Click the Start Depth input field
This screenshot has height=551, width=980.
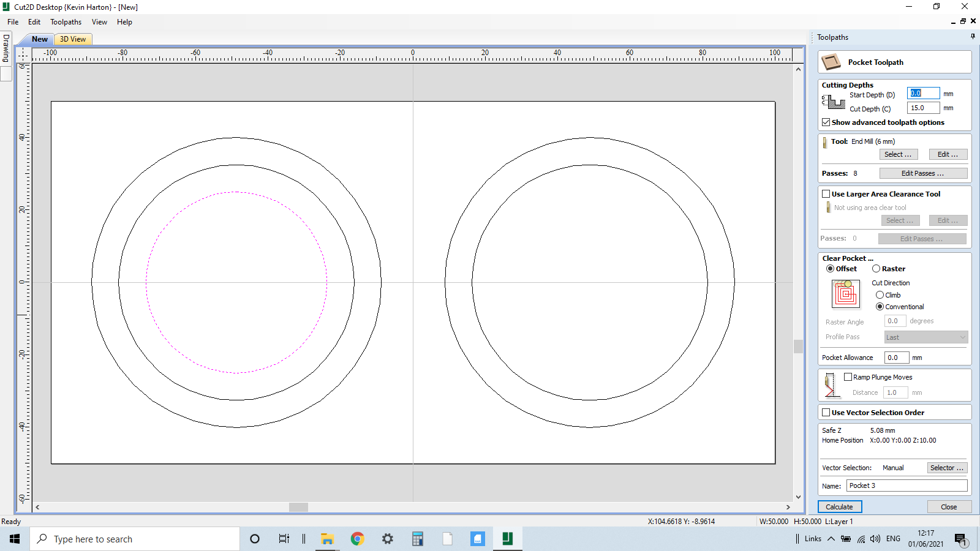point(923,94)
